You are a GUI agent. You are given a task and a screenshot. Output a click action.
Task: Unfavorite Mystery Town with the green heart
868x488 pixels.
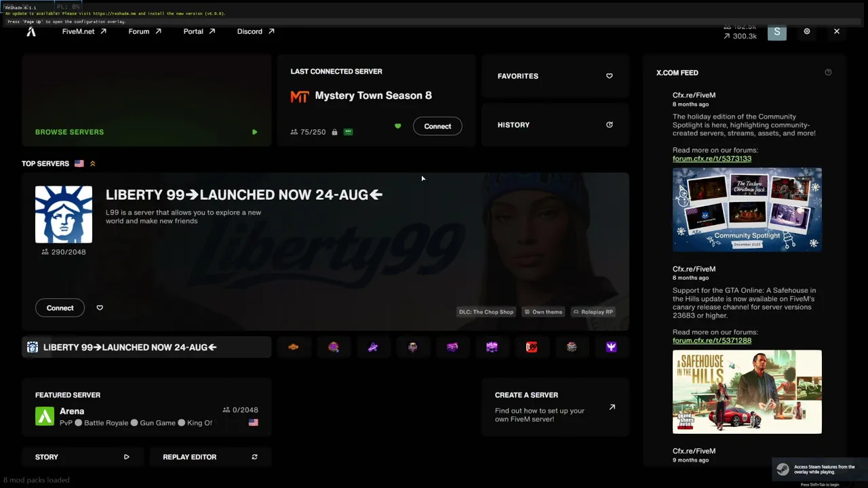click(x=398, y=126)
